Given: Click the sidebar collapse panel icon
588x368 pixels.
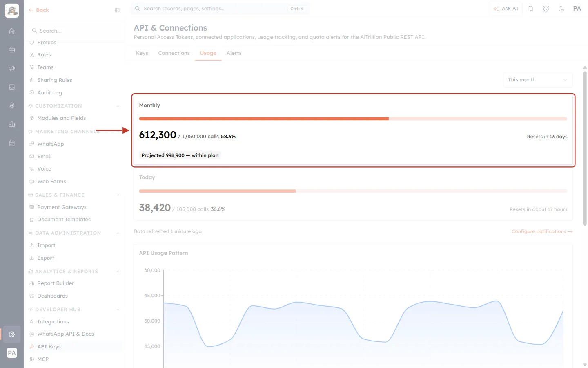Looking at the screenshot, I should pos(117,10).
